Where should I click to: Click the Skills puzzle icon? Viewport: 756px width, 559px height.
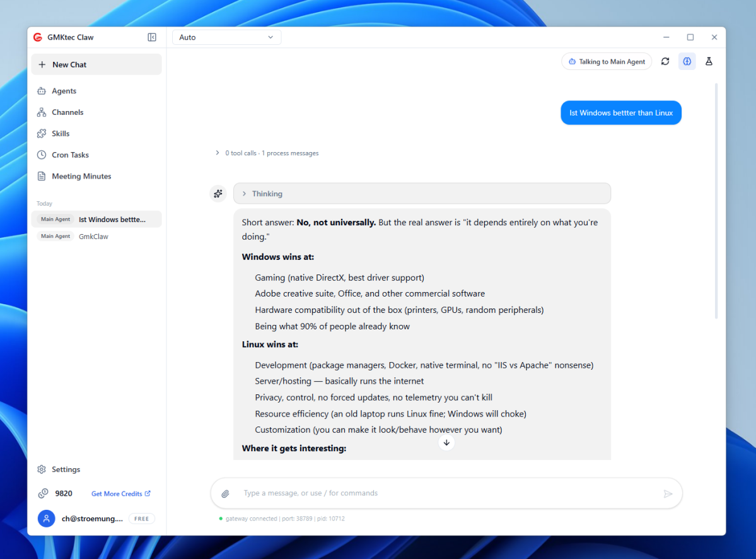point(42,133)
